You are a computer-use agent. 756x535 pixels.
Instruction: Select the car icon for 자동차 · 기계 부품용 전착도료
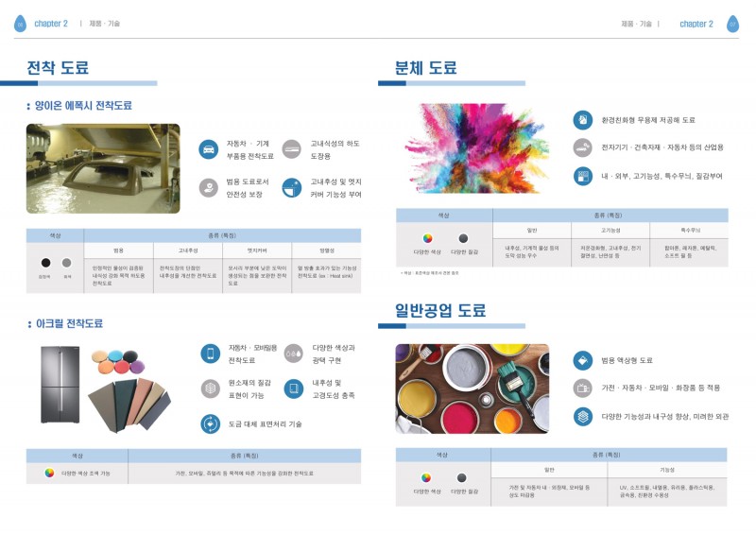point(208,149)
